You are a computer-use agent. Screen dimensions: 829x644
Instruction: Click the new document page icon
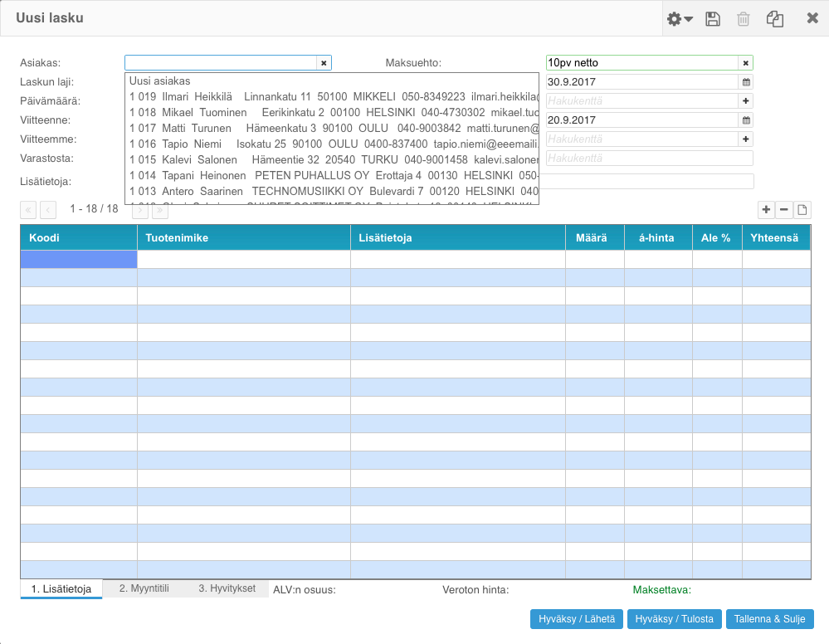(802, 210)
